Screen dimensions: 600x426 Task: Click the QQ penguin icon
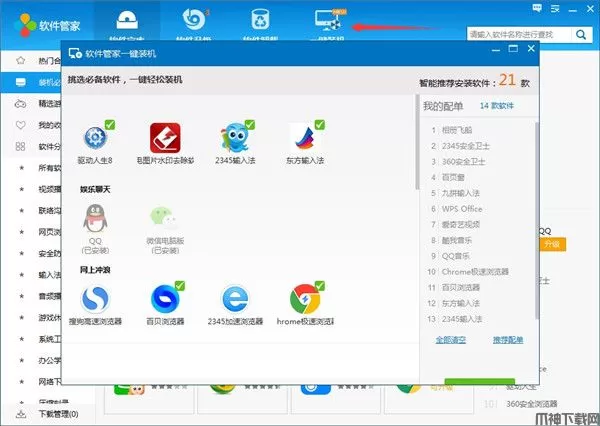tap(95, 218)
